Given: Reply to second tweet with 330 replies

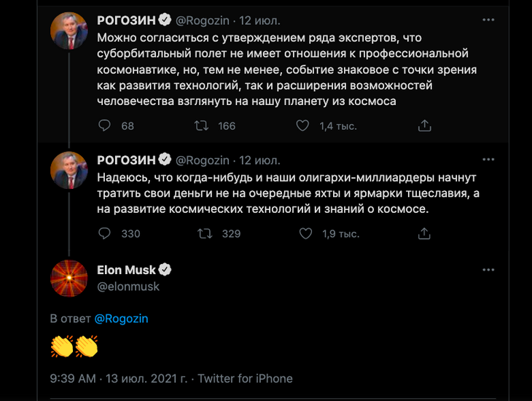Looking at the screenshot, I should (x=105, y=233).
